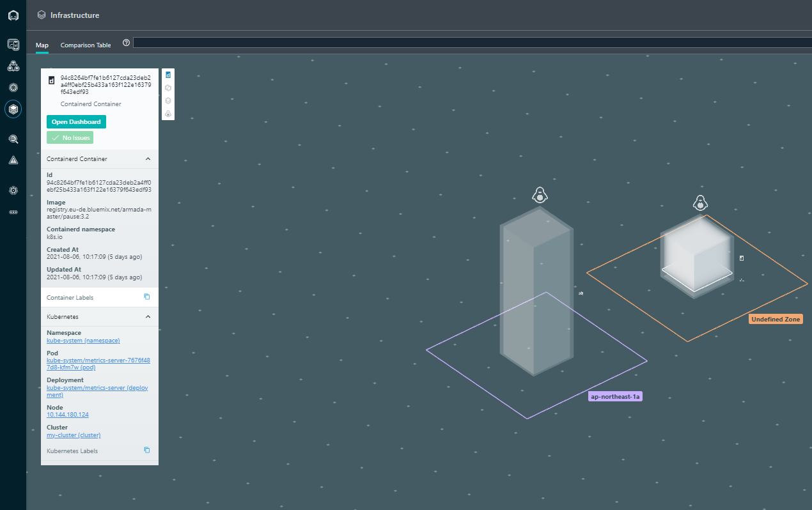Open the kube-system namespace link
Viewport: 812px width, 510px height.
point(83,341)
